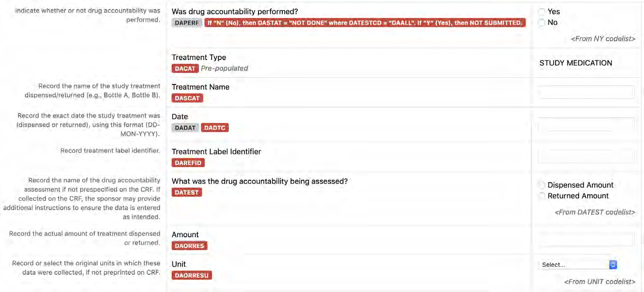Click the blue arrow stepper on Unit dropdown
Viewport: 644px width, 292px height.
[613, 265]
